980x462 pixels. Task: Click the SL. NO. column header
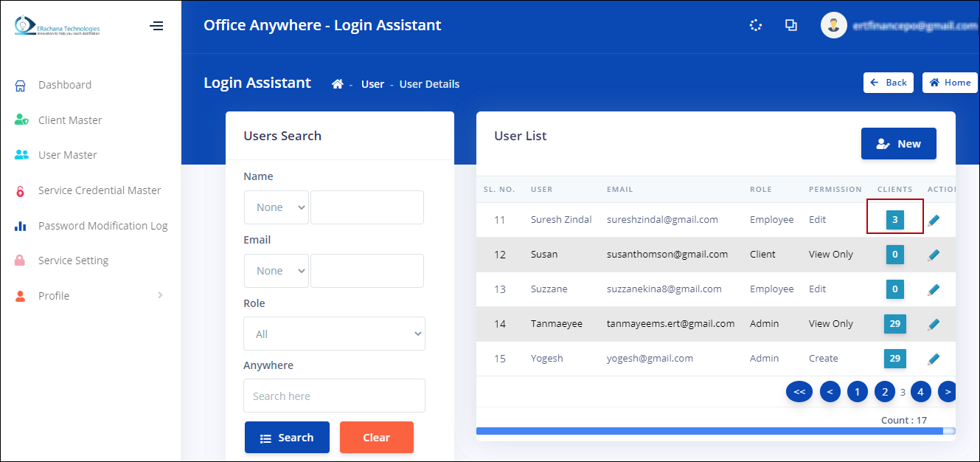click(x=499, y=190)
